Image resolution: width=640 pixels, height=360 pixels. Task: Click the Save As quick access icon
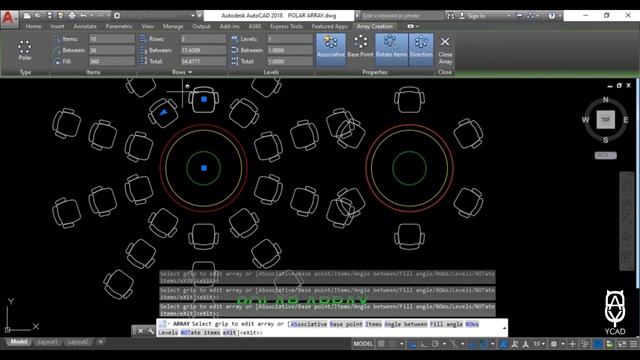pos(60,16)
